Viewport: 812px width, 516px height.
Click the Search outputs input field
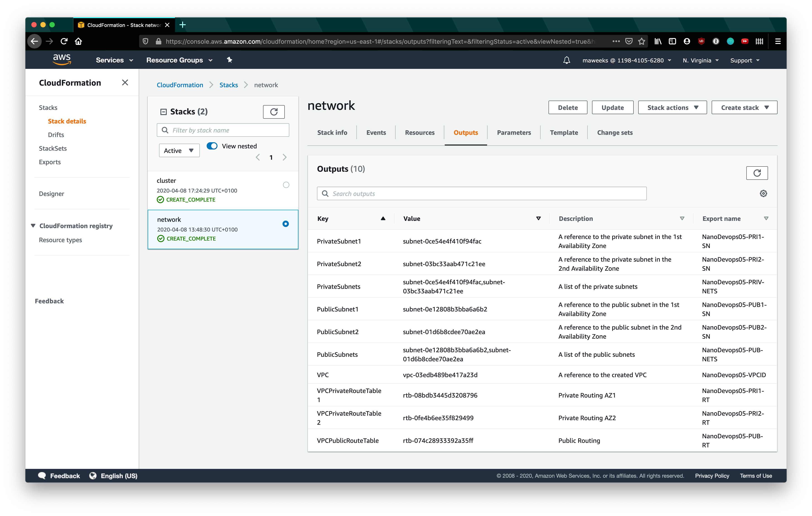(x=481, y=193)
